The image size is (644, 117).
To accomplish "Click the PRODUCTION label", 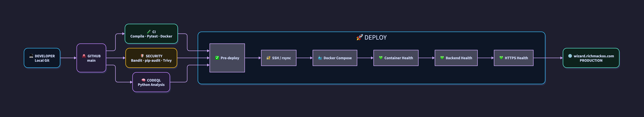I will click(x=591, y=61).
